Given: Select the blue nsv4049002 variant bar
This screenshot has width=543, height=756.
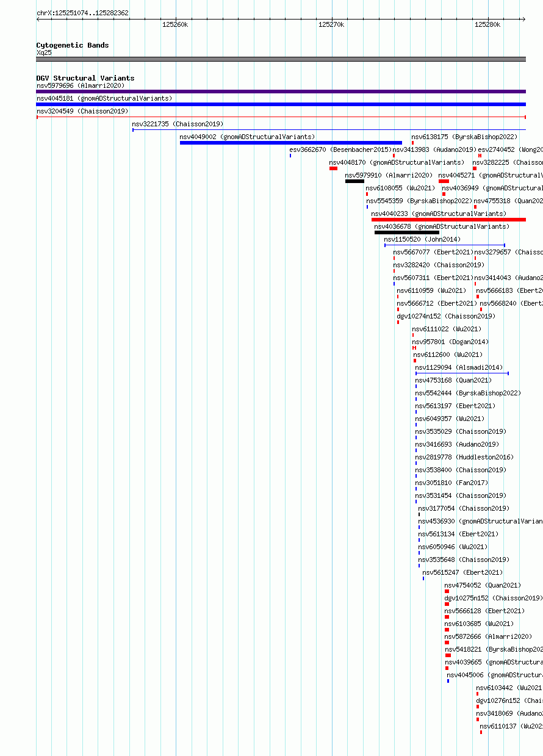Looking at the screenshot, I should (x=291, y=143).
